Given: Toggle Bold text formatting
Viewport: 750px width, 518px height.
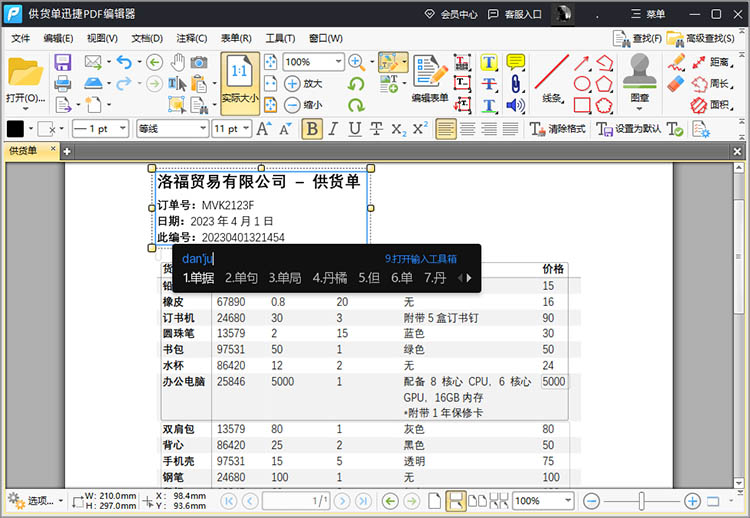Looking at the screenshot, I should pos(312,129).
